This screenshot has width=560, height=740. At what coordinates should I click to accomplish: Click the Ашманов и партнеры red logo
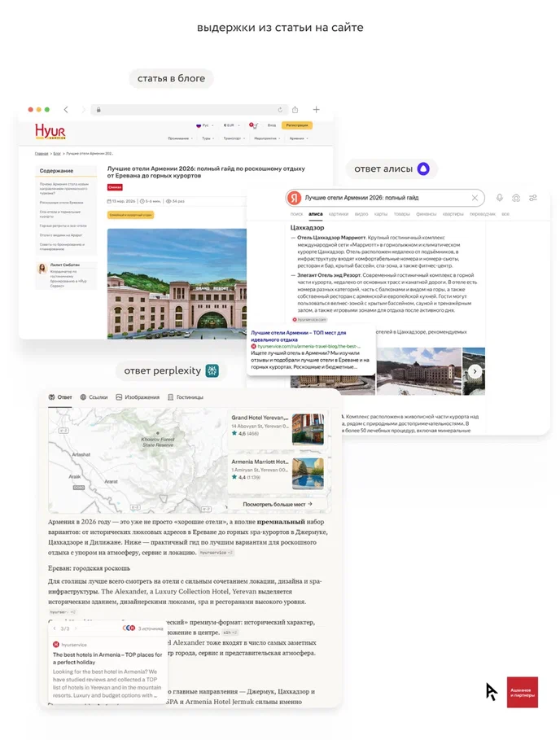coord(523,692)
